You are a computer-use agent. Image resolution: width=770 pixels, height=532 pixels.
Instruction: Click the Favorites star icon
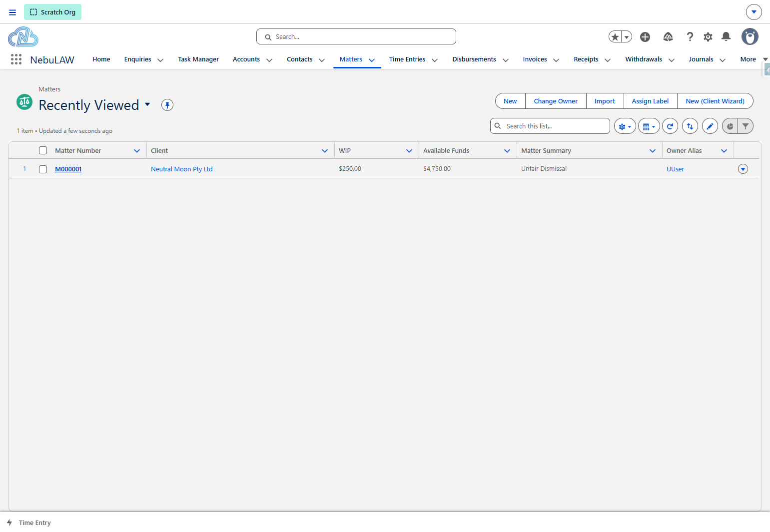coord(615,36)
